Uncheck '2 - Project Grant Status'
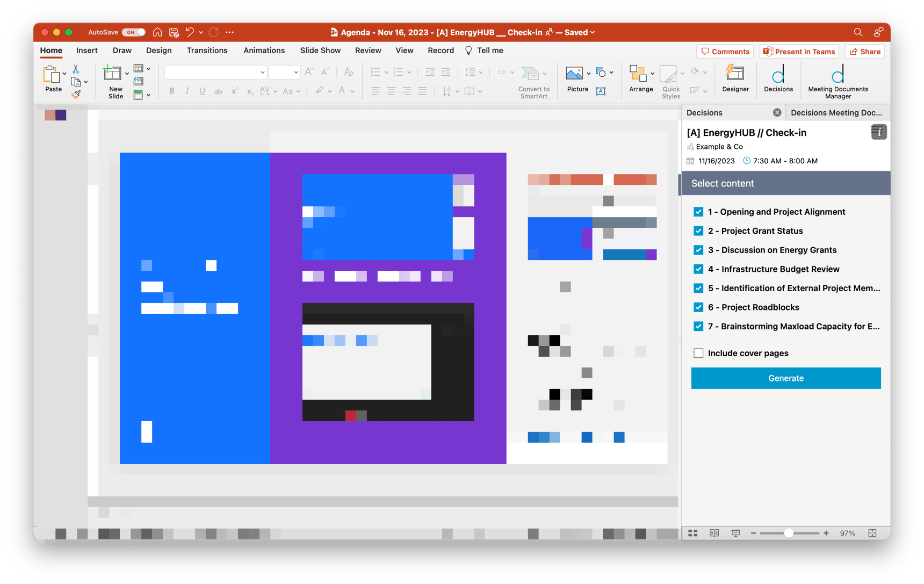 click(698, 230)
